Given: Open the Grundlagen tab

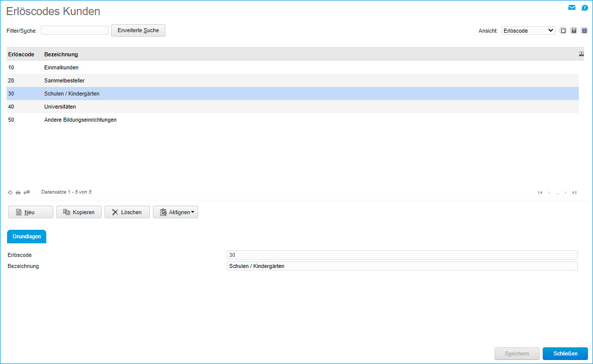Looking at the screenshot, I should pyautogui.click(x=27, y=237).
